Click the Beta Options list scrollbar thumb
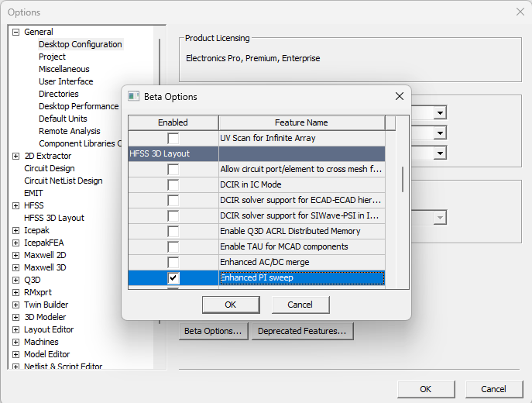 (x=403, y=179)
